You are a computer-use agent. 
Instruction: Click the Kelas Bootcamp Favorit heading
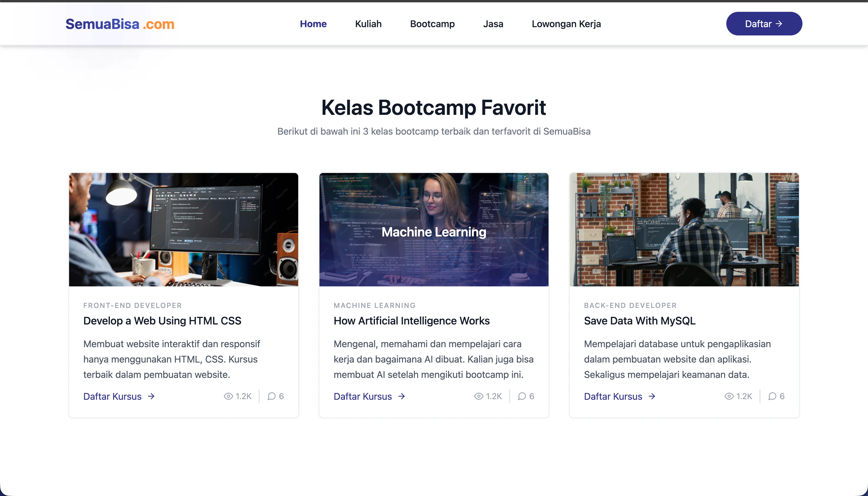pos(434,108)
